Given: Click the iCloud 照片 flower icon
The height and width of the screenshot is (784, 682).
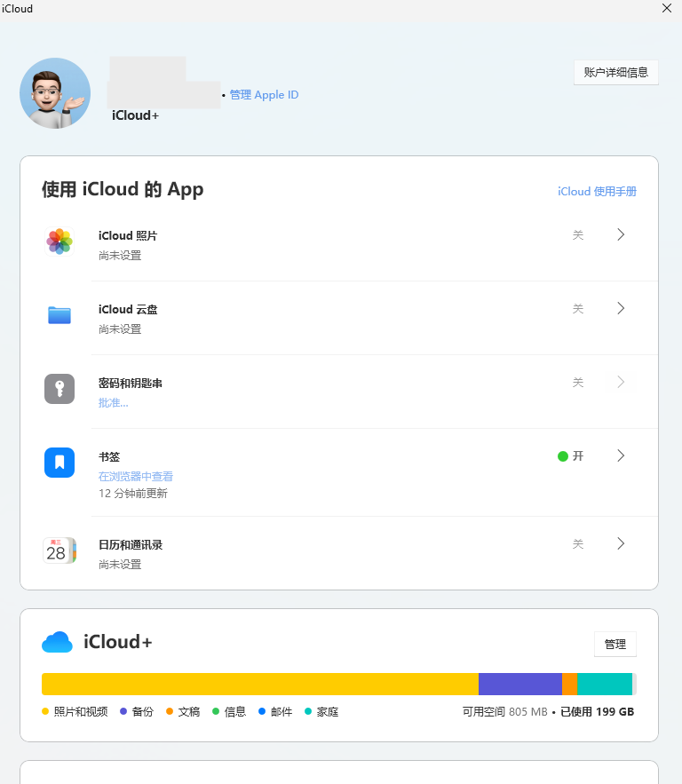Looking at the screenshot, I should (x=59, y=242).
